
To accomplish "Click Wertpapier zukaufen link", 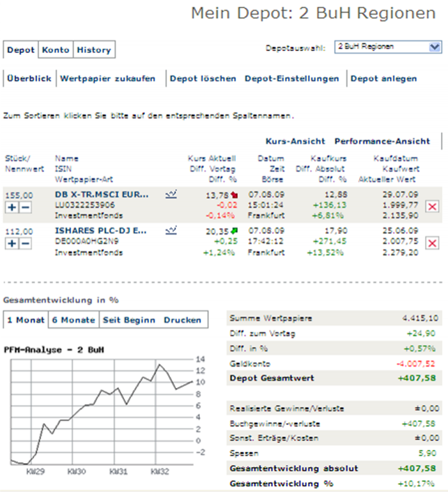I will (x=107, y=79).
